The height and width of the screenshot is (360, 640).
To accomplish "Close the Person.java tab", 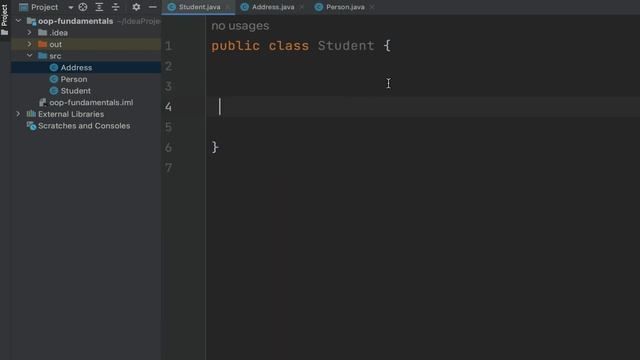I will (x=372, y=7).
